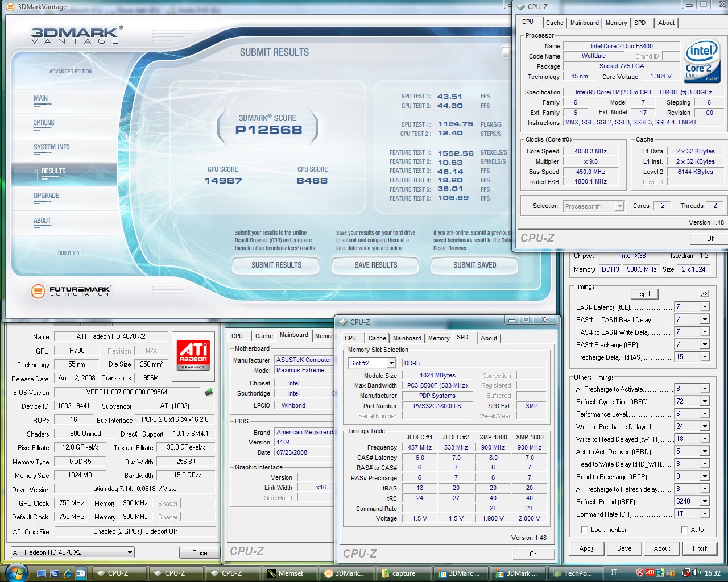Click Apply in Memset
Viewport: 728px width, 582px height.
click(587, 548)
